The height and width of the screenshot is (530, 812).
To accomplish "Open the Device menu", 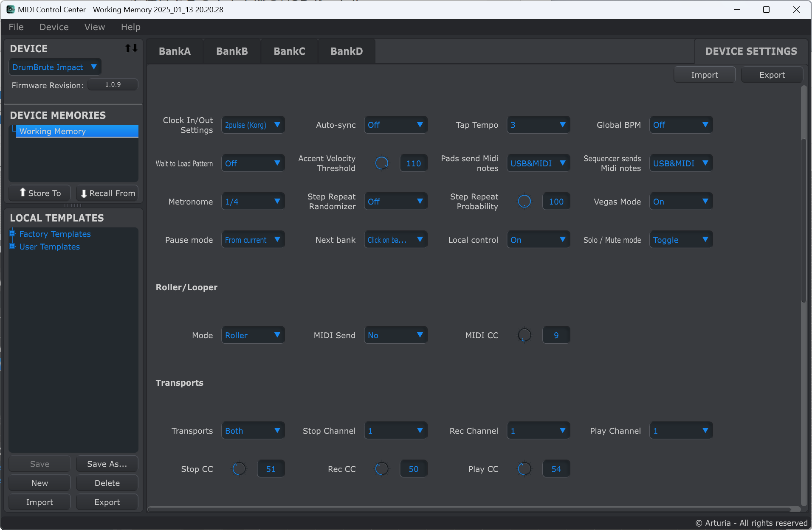I will pos(54,27).
